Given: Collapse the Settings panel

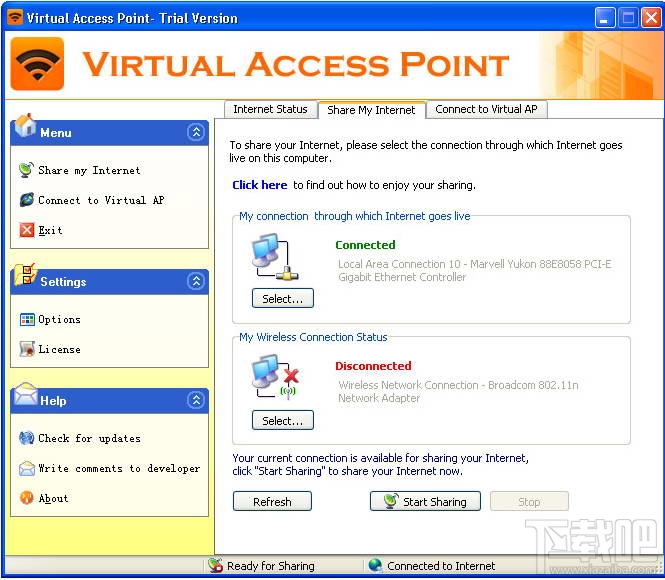Looking at the screenshot, I should [x=196, y=281].
